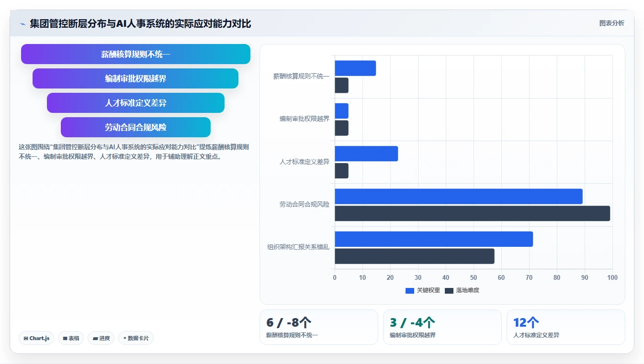Click the dark 组织架构汇报关系错乱 chart bar

[x=415, y=256]
